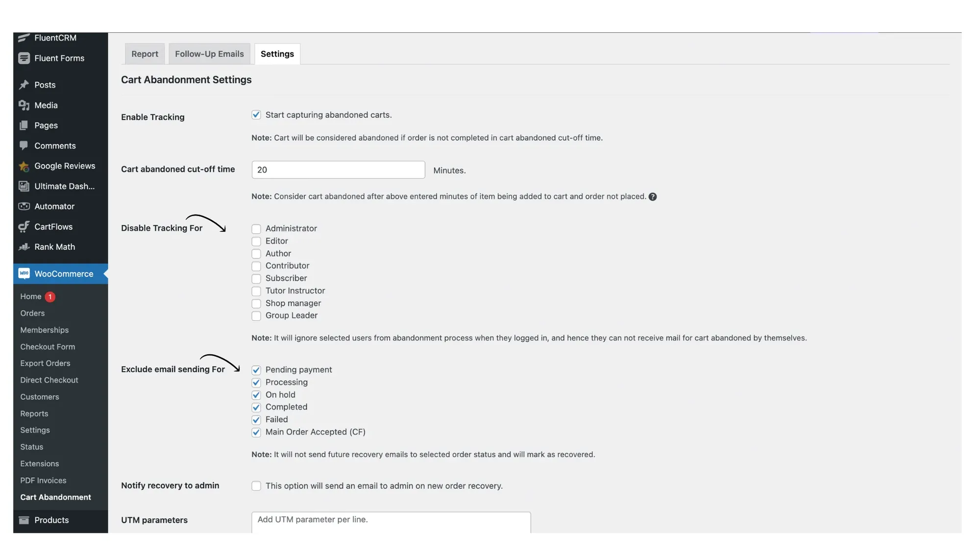
Task: Open CartFlows from the sidebar icon
Action: click(24, 226)
